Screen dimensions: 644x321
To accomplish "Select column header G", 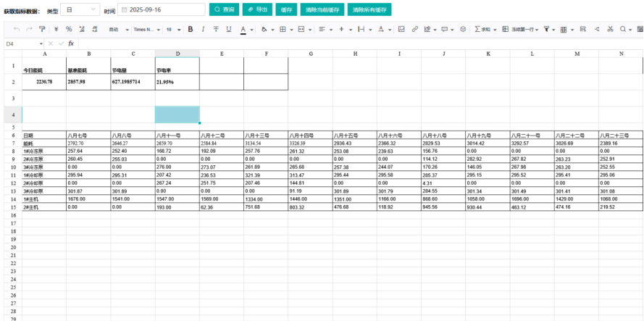I will click(x=310, y=54).
